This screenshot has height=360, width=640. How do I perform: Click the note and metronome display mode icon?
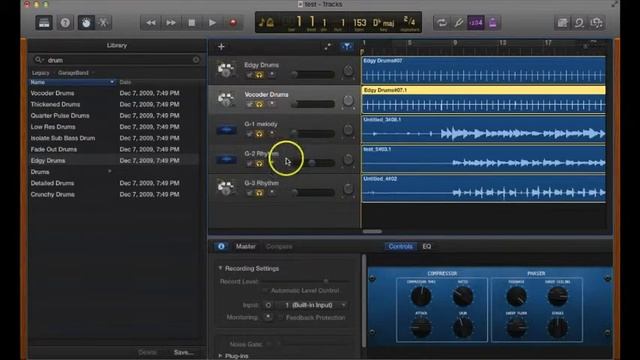(266, 22)
